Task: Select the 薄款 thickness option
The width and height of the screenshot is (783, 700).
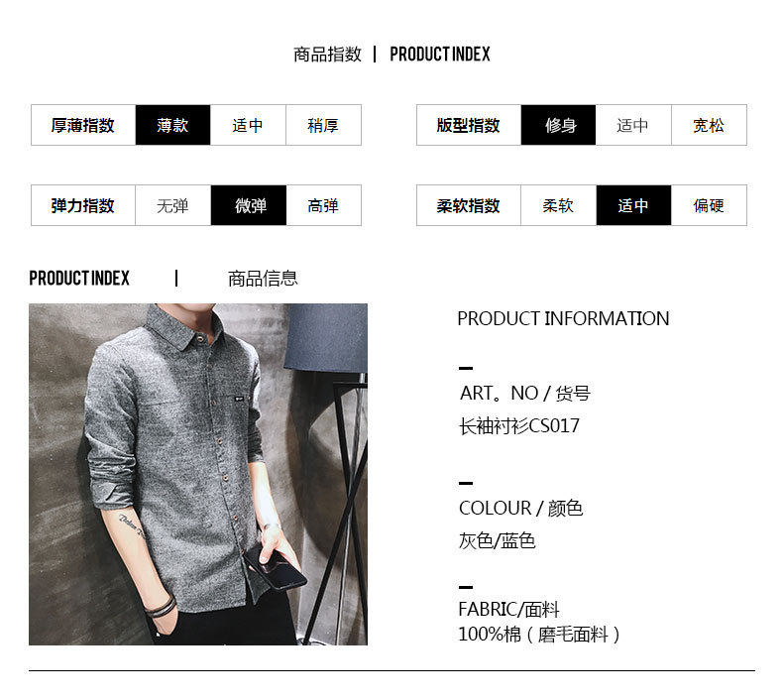Action: (x=172, y=125)
